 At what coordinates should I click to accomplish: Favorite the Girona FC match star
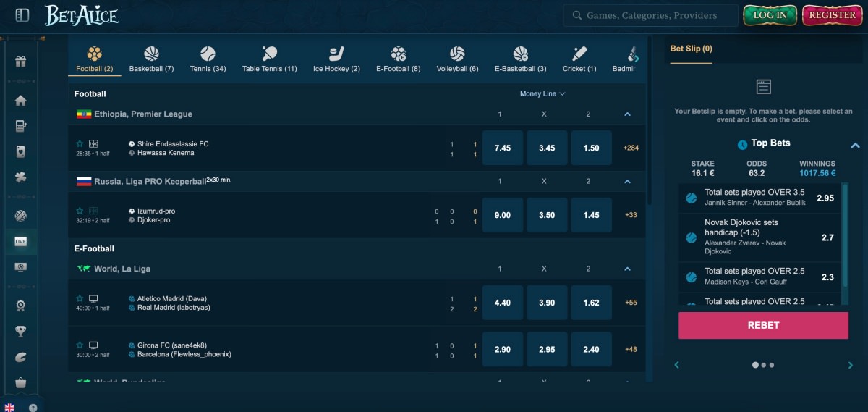click(80, 345)
